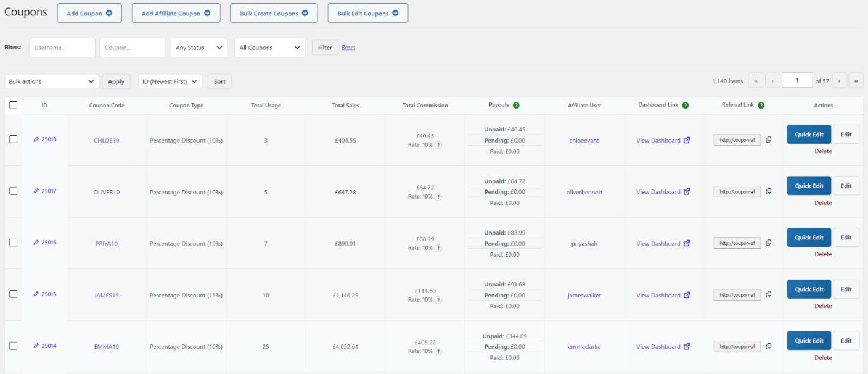
Task: Click Bulk Create Coupons button
Action: [274, 13]
